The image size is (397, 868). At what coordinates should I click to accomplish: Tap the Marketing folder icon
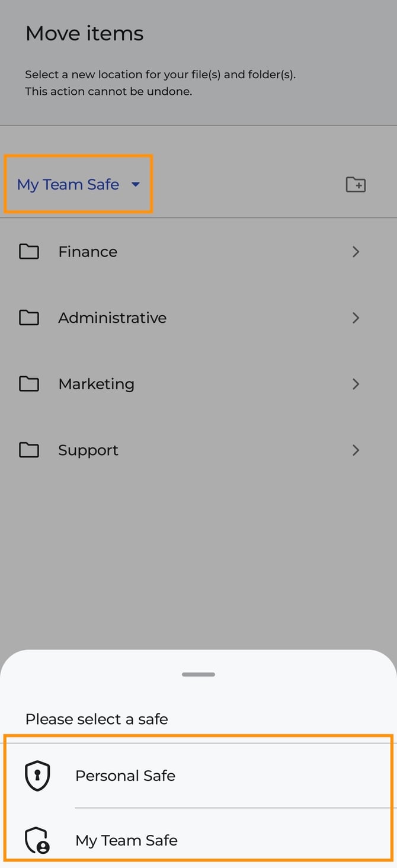point(28,384)
